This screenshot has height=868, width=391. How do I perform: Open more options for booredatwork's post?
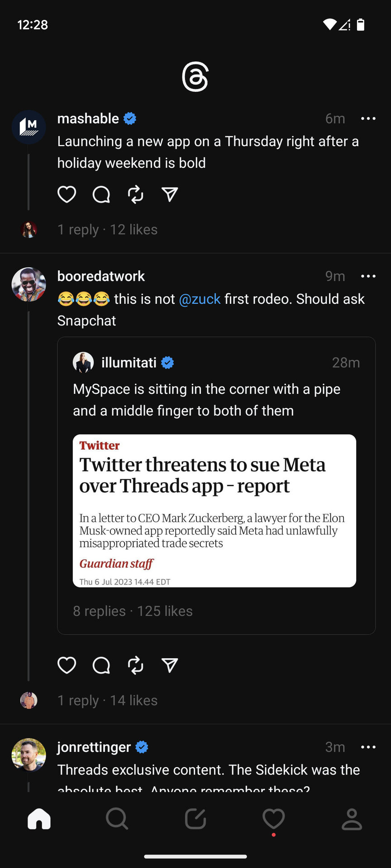click(x=368, y=276)
